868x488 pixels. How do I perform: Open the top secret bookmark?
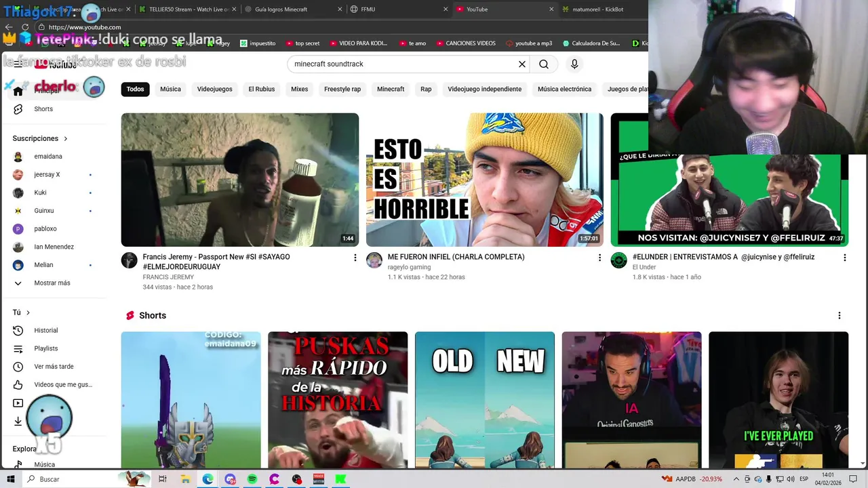click(x=302, y=43)
